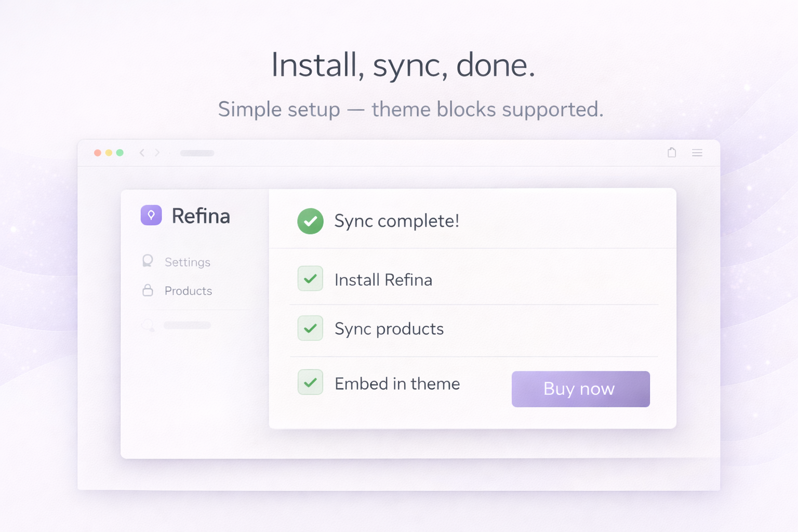
Task: Open the hamburger menu in the browser toolbar
Action: point(697,153)
